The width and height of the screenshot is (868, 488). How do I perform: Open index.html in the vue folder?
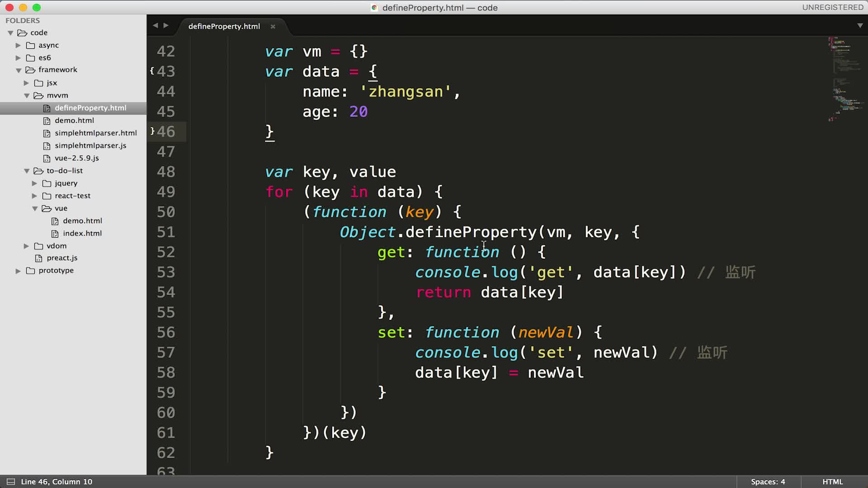click(82, 233)
